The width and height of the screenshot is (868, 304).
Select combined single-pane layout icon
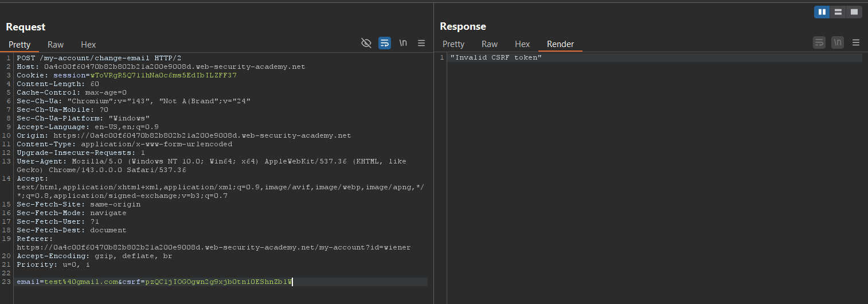pos(854,11)
